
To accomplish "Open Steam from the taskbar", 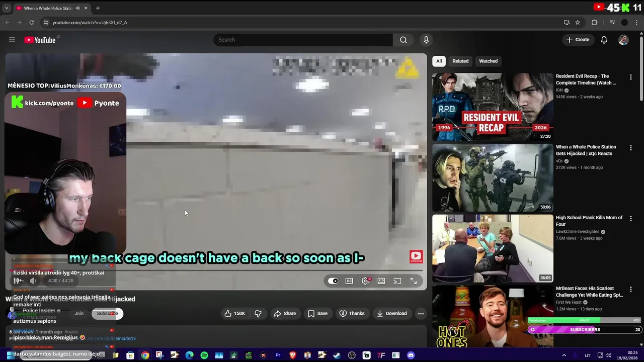I will pyautogui.click(x=337, y=355).
